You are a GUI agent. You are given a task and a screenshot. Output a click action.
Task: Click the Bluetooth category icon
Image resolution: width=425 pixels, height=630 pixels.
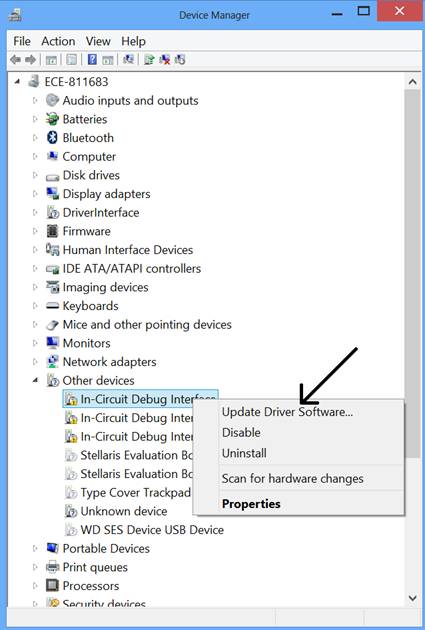pos(52,138)
